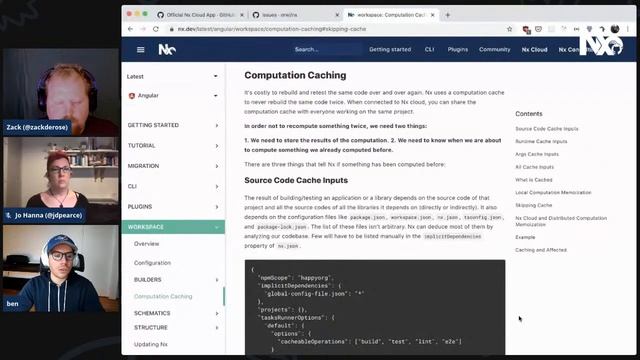The height and width of the screenshot is (360, 640).
Task: Expand MIGRATION sidebar section
Action: (x=173, y=166)
